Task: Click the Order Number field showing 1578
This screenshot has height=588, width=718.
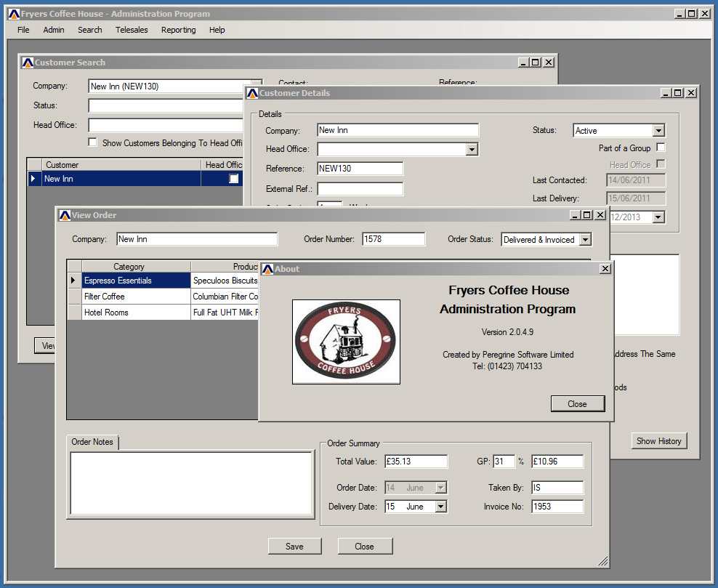Action: (x=393, y=239)
